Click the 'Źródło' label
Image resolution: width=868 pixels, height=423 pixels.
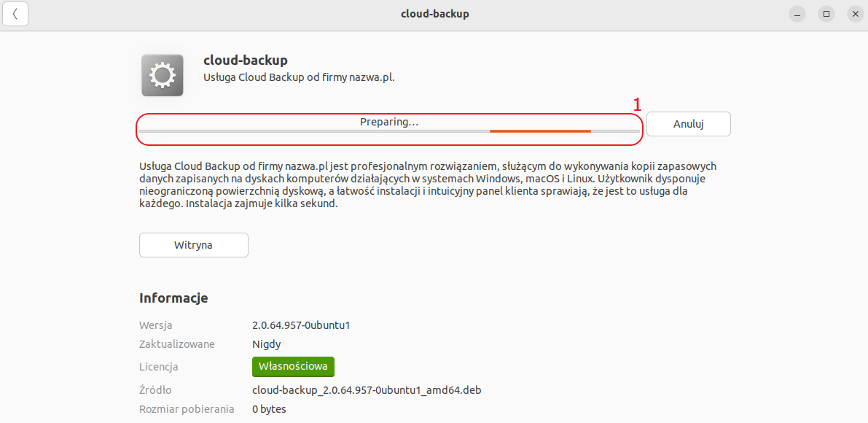(155, 390)
